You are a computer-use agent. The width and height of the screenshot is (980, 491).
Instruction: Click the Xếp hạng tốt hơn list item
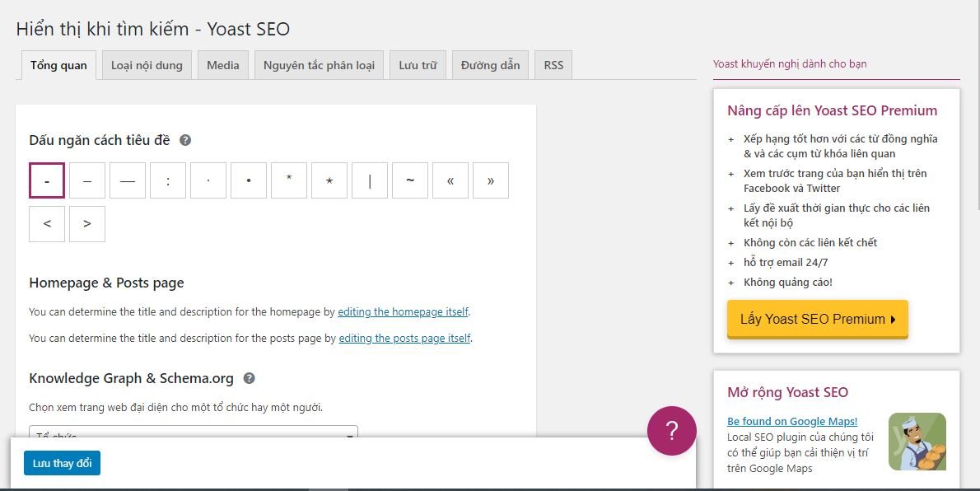tap(841, 147)
